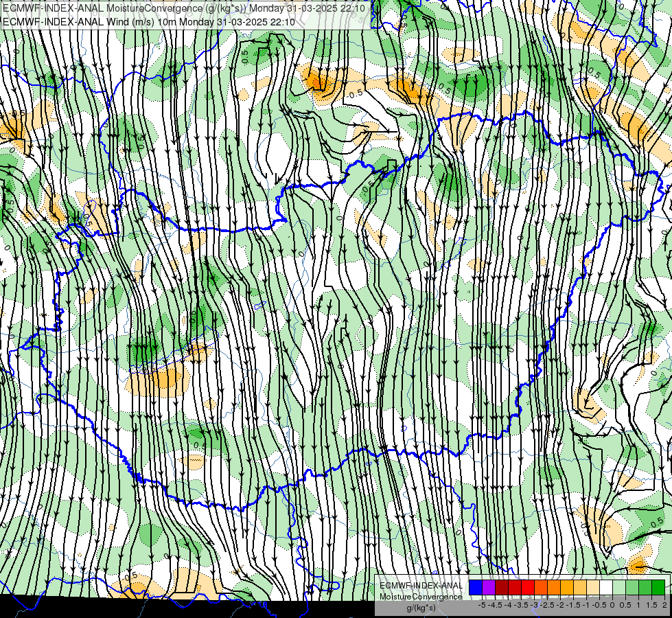Click the purple -5 to -4.5 legend swatch
The image size is (672, 618).
(489, 587)
